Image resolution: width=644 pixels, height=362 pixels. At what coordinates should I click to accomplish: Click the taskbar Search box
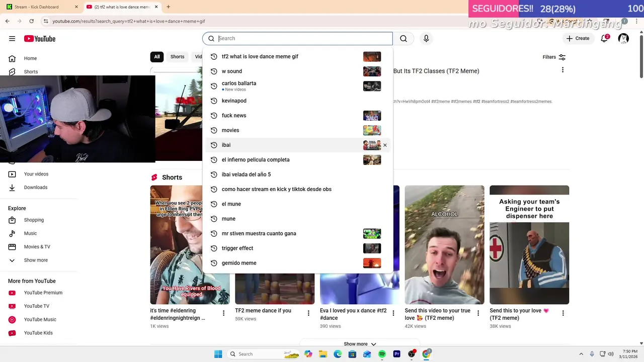click(x=264, y=354)
